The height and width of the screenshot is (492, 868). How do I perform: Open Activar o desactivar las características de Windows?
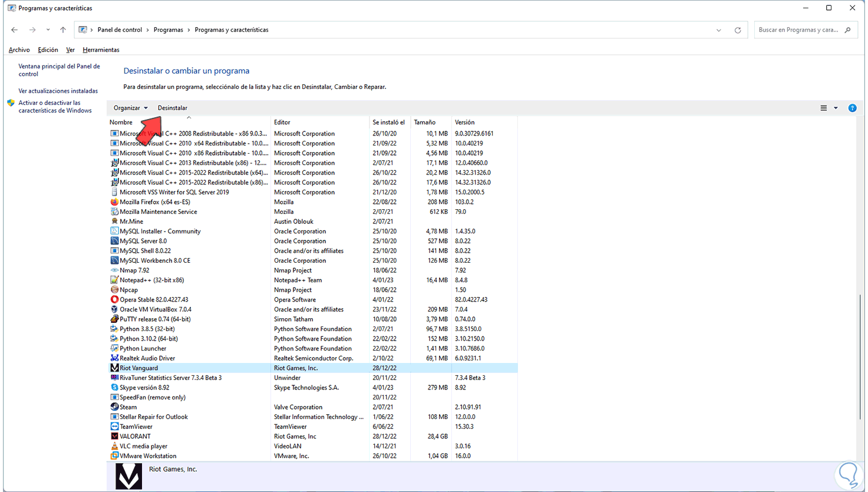55,107
